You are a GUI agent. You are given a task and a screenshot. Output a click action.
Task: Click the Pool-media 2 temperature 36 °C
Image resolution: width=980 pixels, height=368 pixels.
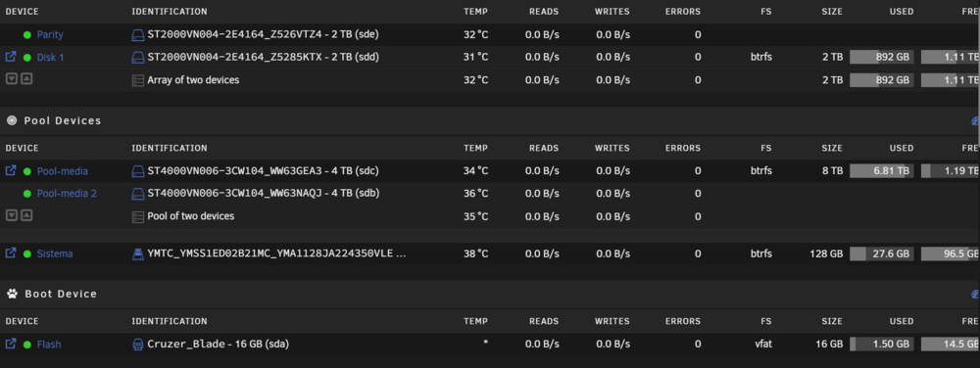click(x=475, y=194)
